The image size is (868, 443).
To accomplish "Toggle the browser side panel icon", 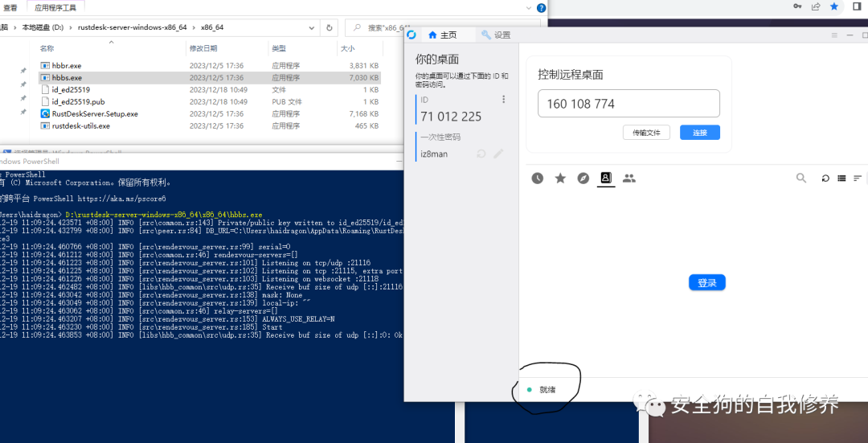I will 857,6.
